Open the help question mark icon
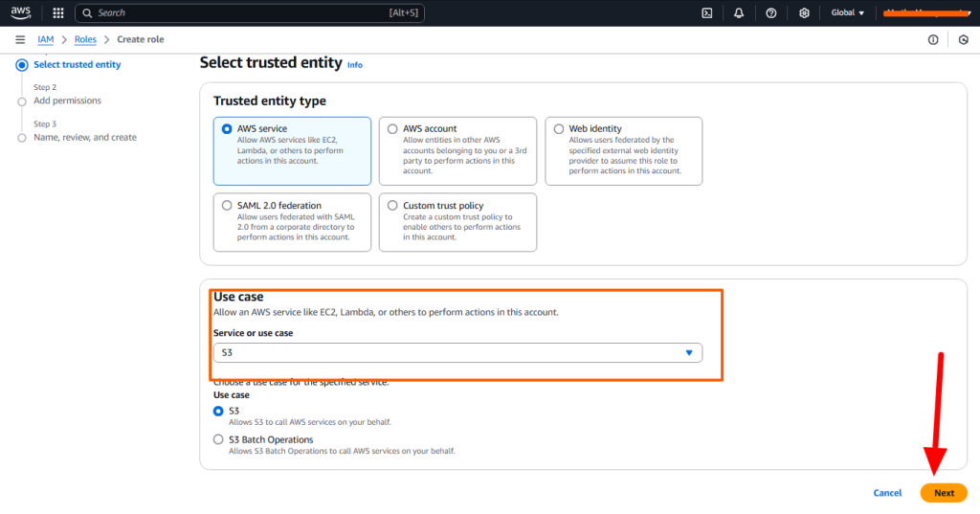Screen dimensions: 980x514 point(771,12)
